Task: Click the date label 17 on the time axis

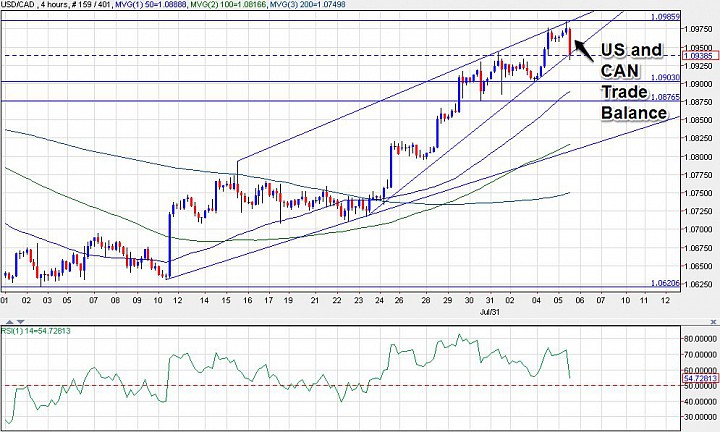Action: [268, 300]
